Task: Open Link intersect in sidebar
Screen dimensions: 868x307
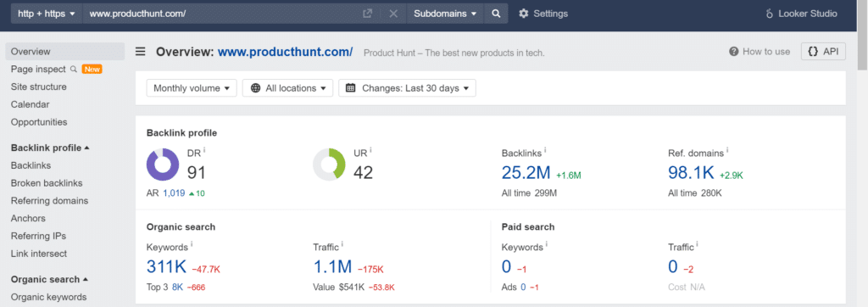Action: 39,254
